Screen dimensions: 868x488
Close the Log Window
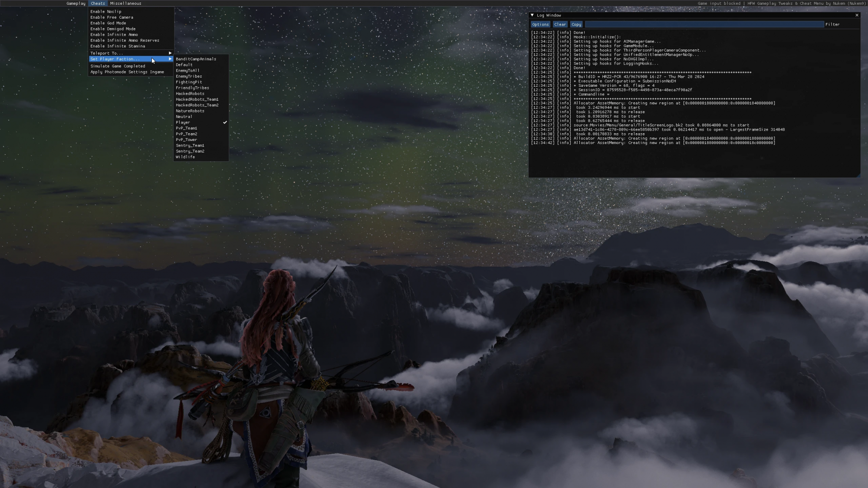(x=857, y=15)
